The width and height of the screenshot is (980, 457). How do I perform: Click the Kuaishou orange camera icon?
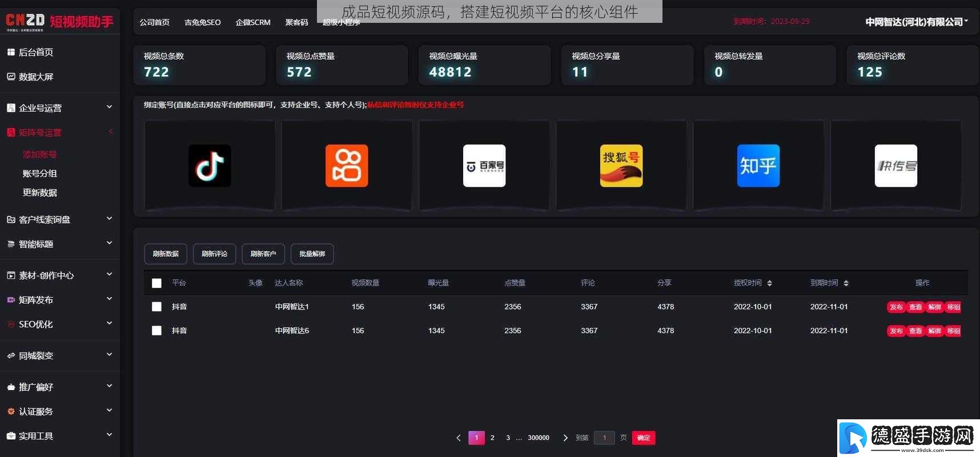347,166
